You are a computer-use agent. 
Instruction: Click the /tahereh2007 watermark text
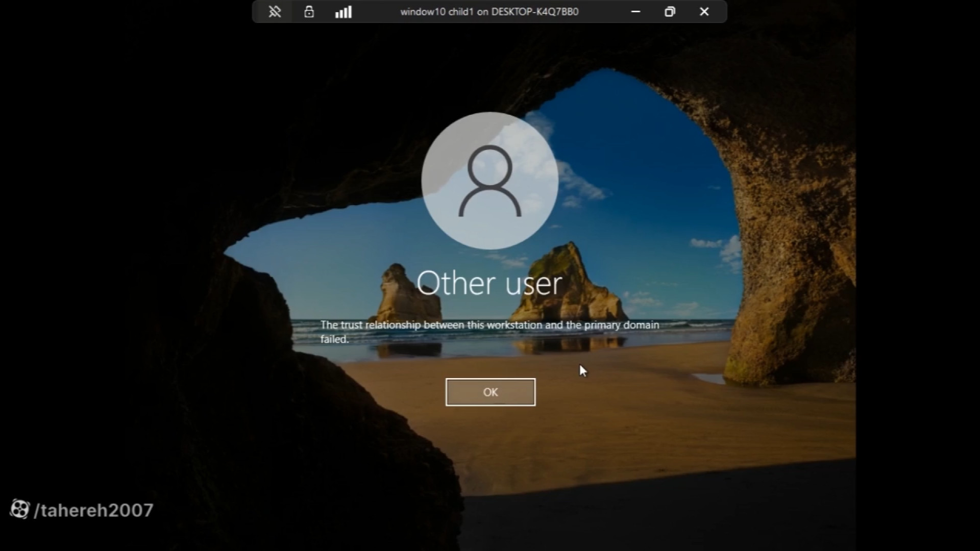tap(93, 510)
